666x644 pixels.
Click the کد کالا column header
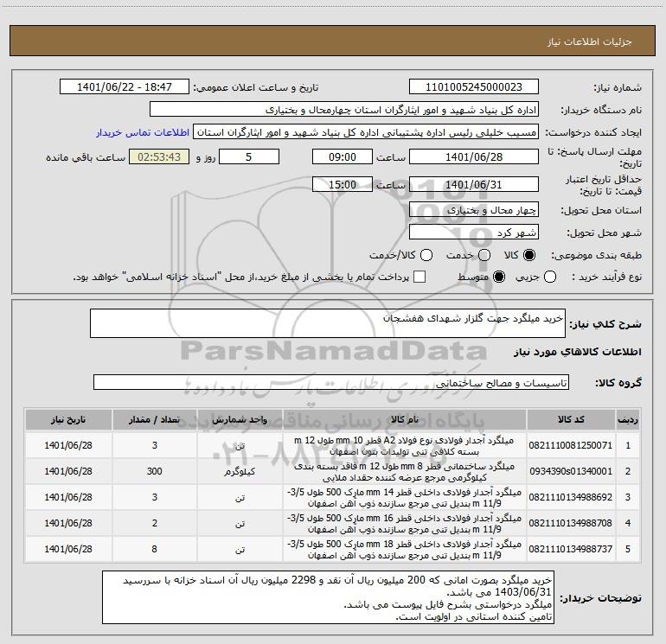571,419
